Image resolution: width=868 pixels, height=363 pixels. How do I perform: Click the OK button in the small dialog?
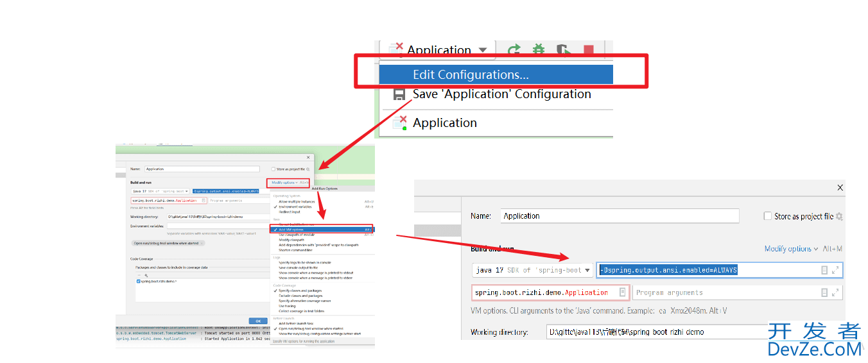tap(258, 321)
